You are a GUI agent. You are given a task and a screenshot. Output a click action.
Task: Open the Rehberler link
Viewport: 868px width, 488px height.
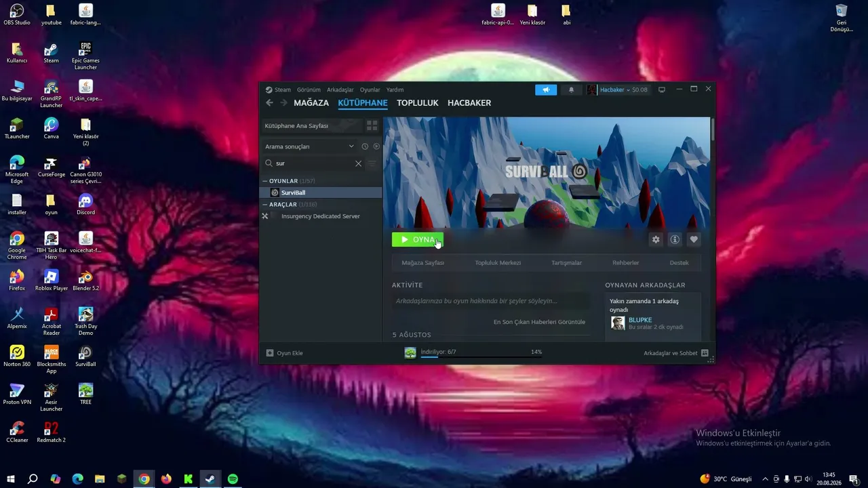coord(626,263)
